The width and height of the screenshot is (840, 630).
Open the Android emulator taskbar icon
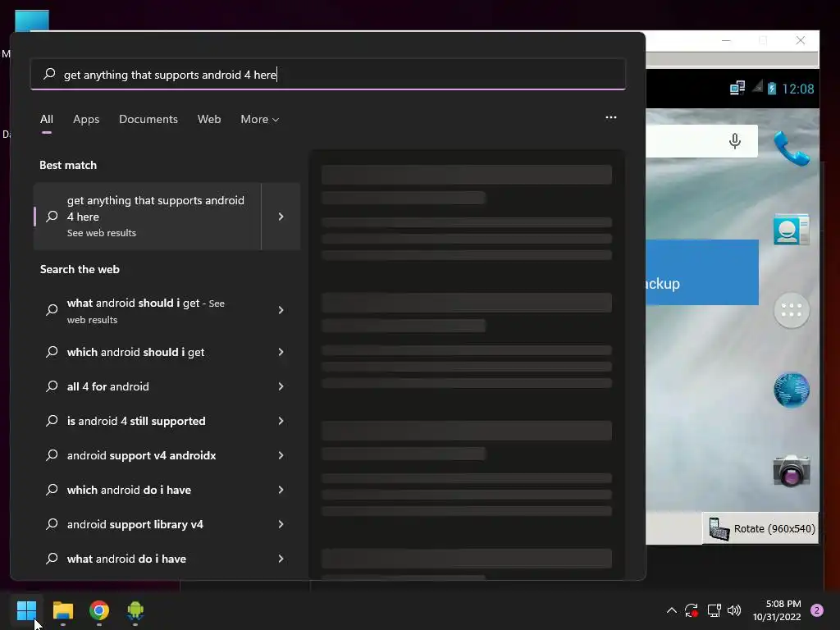point(135,610)
